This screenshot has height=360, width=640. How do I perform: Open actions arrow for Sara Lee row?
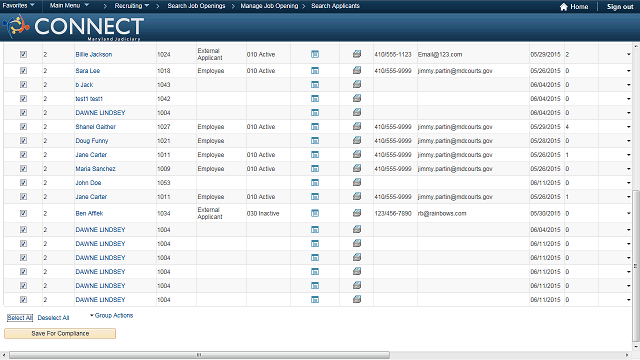(x=629, y=71)
